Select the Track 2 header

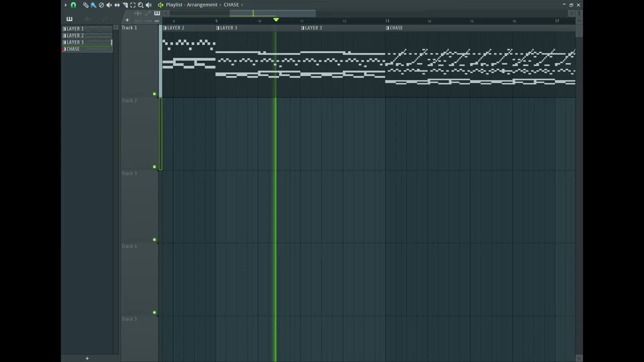139,134
